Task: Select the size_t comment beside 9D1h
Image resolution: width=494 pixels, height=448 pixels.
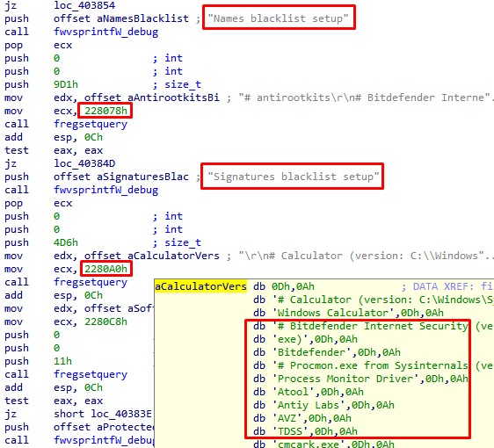Action: coord(183,84)
